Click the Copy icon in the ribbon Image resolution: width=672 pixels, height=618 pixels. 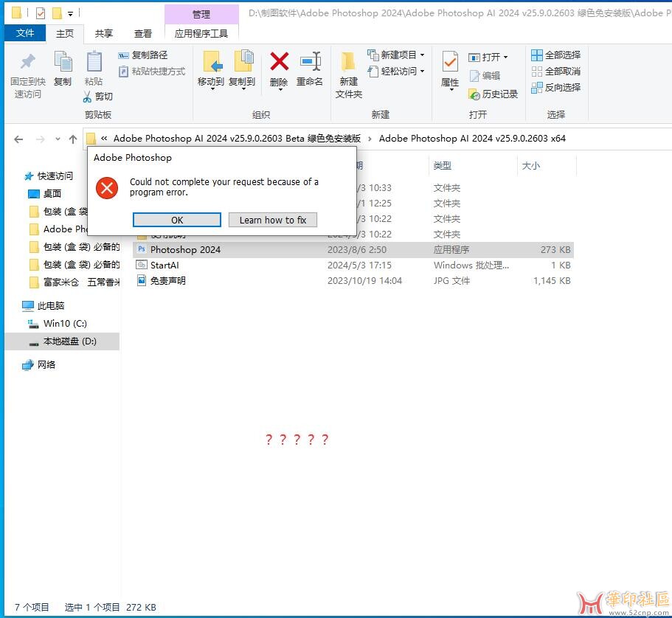[x=63, y=61]
